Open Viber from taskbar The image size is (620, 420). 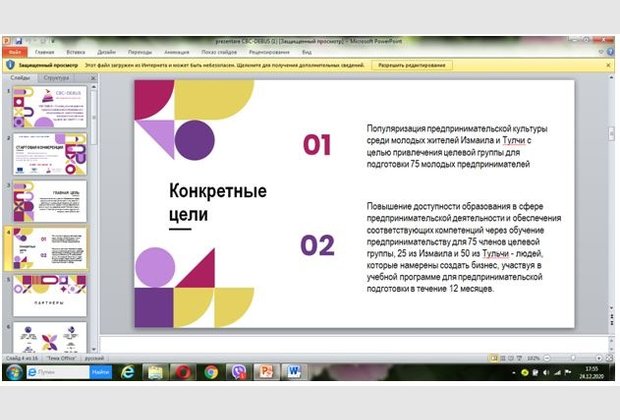point(239,372)
